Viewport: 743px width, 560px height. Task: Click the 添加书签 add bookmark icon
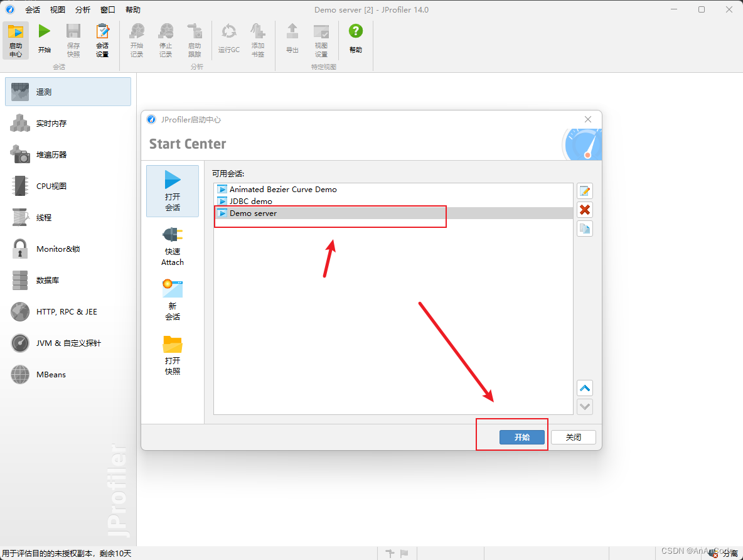coord(258,41)
